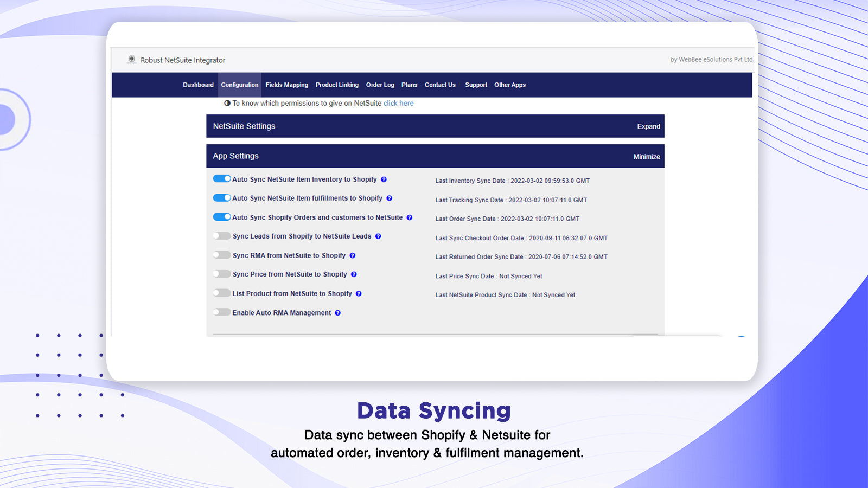The width and height of the screenshot is (868, 488).
Task: Open the Contact Us page
Action: [440, 85]
